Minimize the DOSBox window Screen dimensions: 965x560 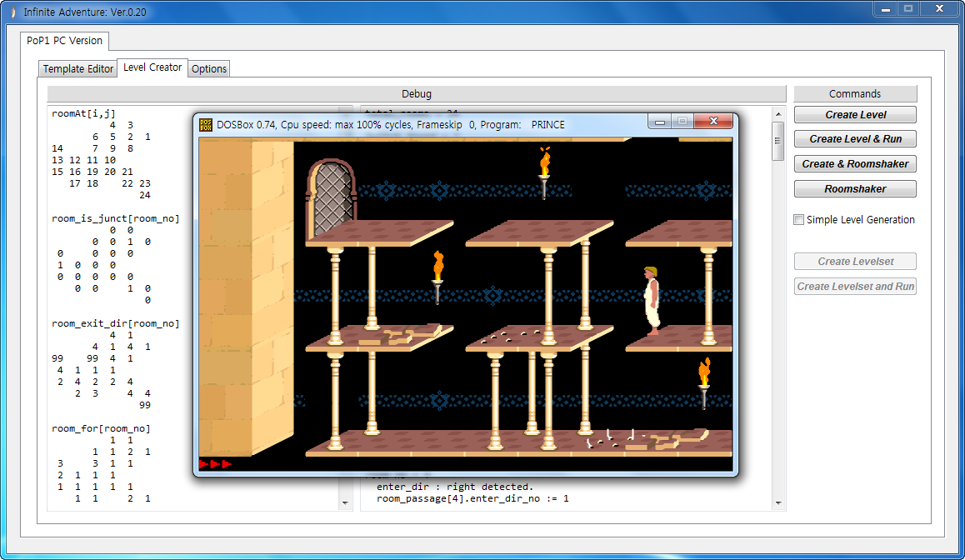coord(660,122)
